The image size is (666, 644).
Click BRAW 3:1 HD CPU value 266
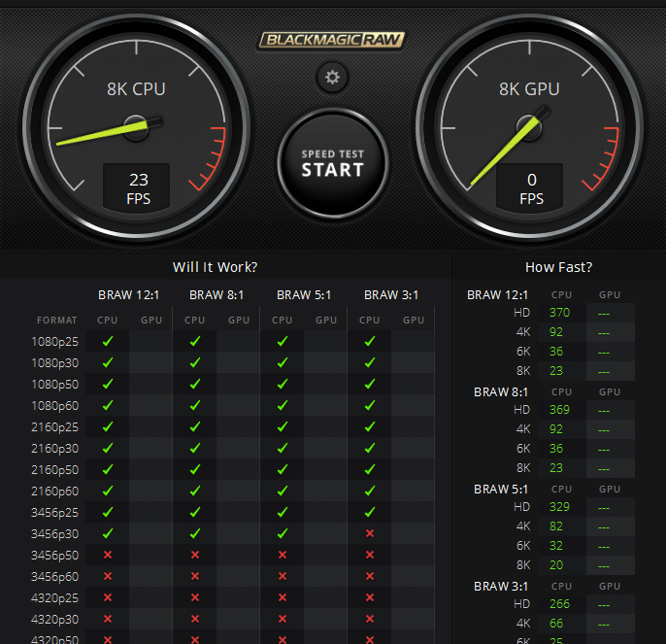coord(559,604)
